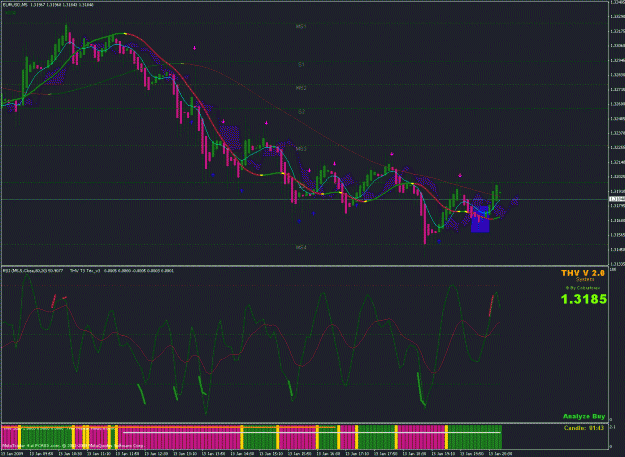Click the large 1.3185 price readout
The height and width of the screenshot is (457, 625).
click(x=584, y=299)
